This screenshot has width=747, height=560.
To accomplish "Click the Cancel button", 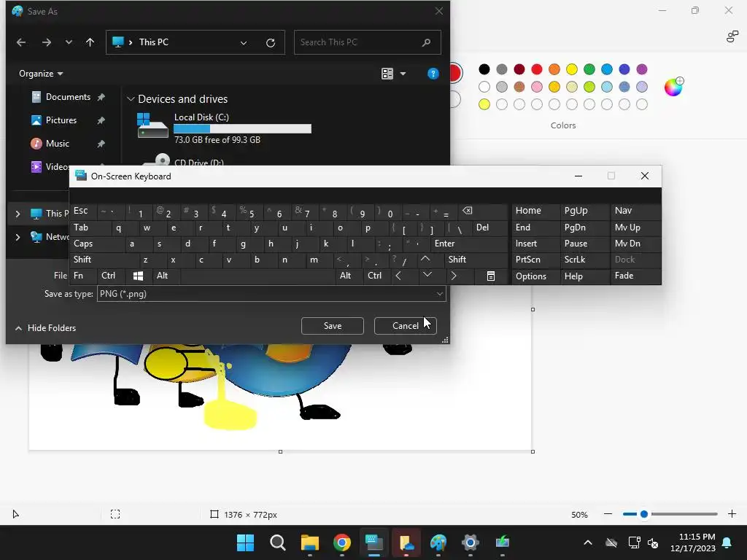I will click(406, 326).
